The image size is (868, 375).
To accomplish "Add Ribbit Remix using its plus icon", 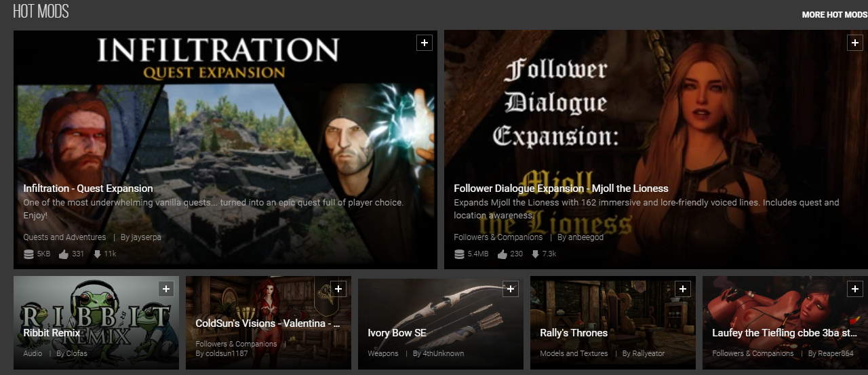I will pos(165,289).
